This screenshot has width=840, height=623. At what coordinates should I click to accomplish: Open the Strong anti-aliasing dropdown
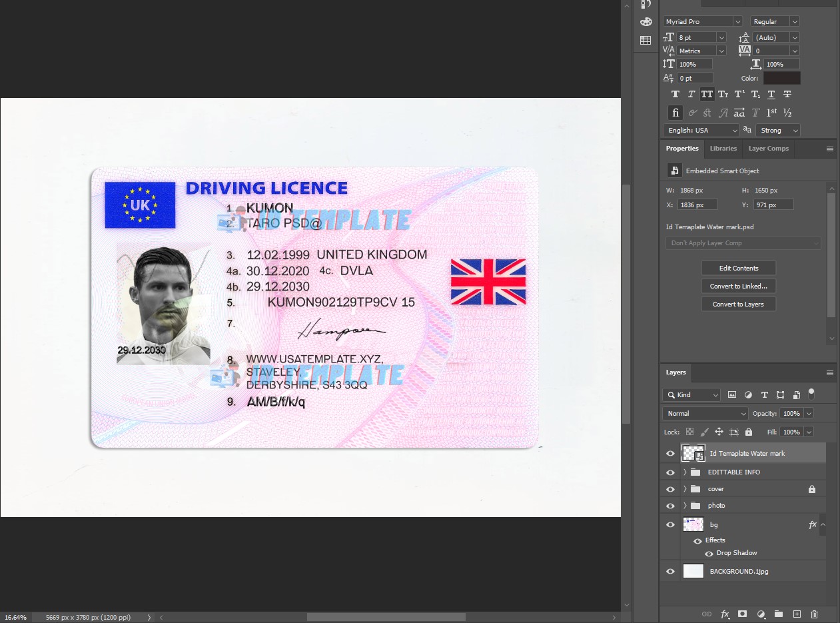(x=777, y=130)
